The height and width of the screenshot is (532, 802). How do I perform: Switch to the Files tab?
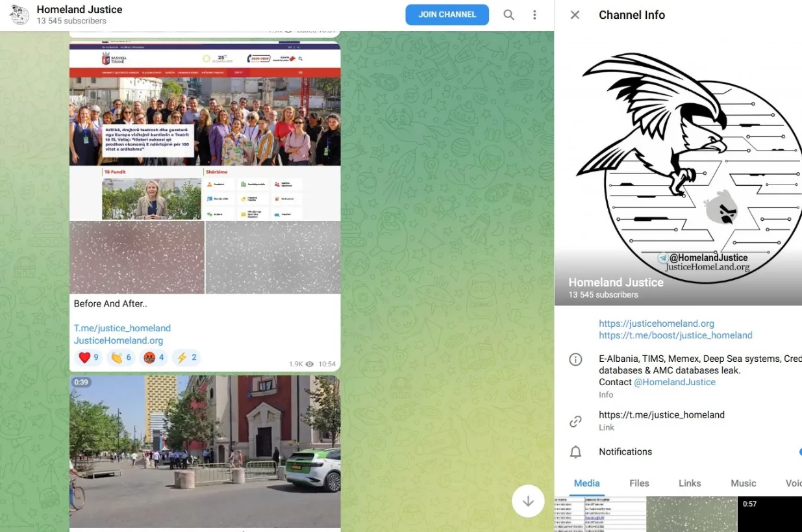coord(639,483)
